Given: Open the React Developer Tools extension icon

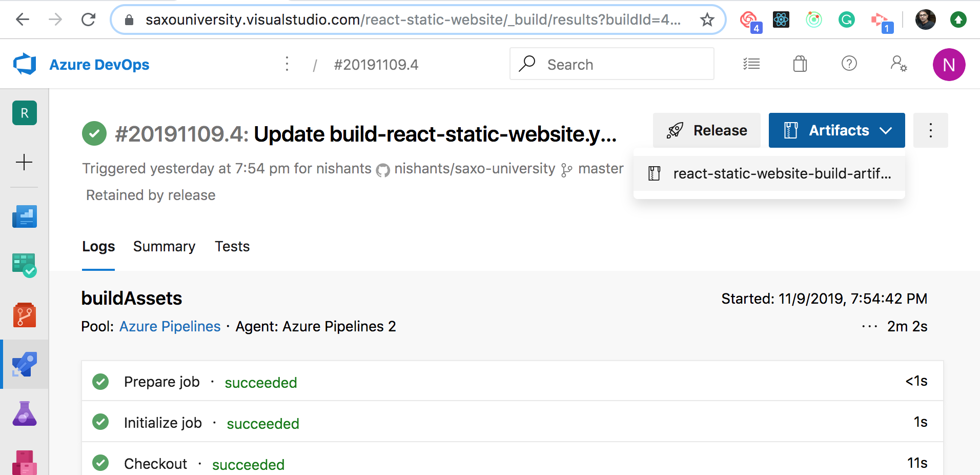Looking at the screenshot, I should pyautogui.click(x=781, y=19).
